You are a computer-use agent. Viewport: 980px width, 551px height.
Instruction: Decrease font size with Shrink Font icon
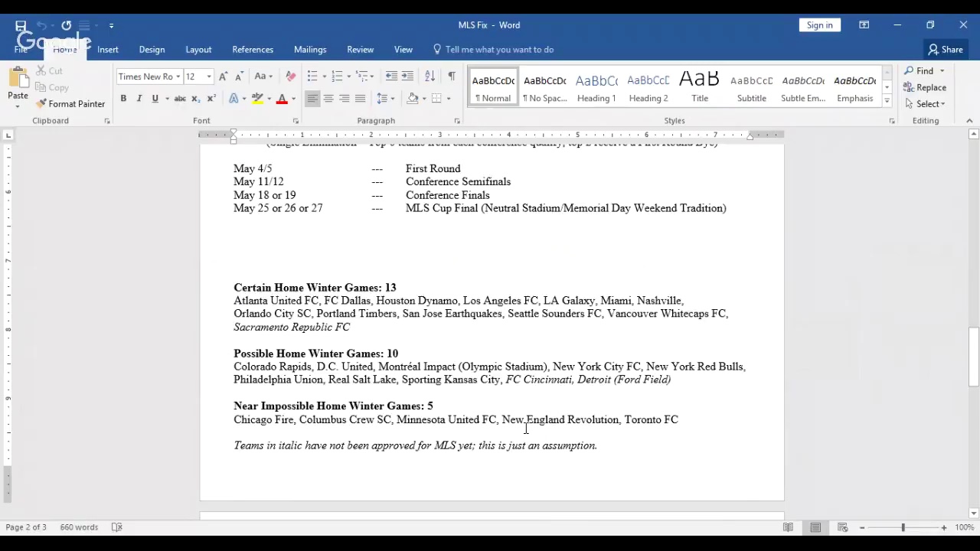239,77
